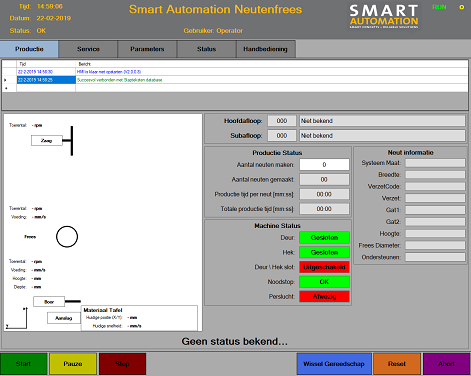Click the Machine Status heading
This screenshot has height=376, width=471.
277,226
